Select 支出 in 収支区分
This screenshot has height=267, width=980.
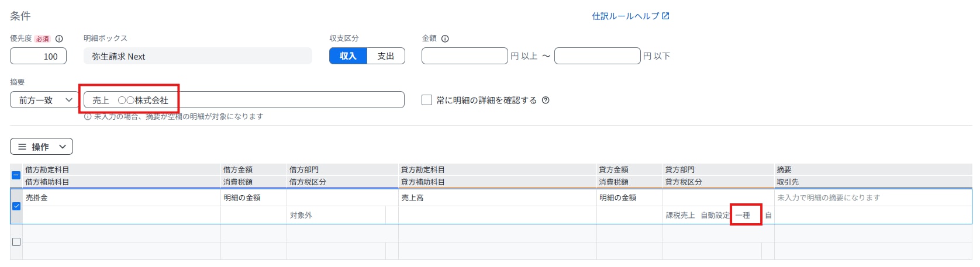(386, 56)
